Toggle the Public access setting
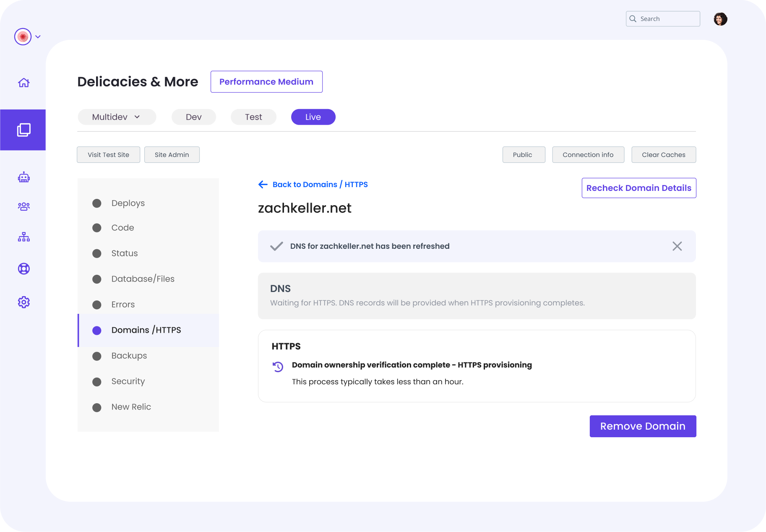 tap(524, 154)
